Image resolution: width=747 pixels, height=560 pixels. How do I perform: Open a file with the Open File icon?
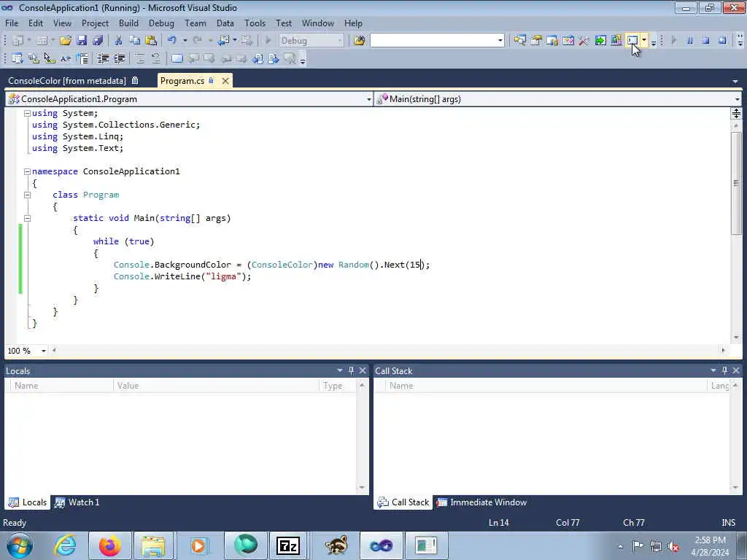[65, 41]
